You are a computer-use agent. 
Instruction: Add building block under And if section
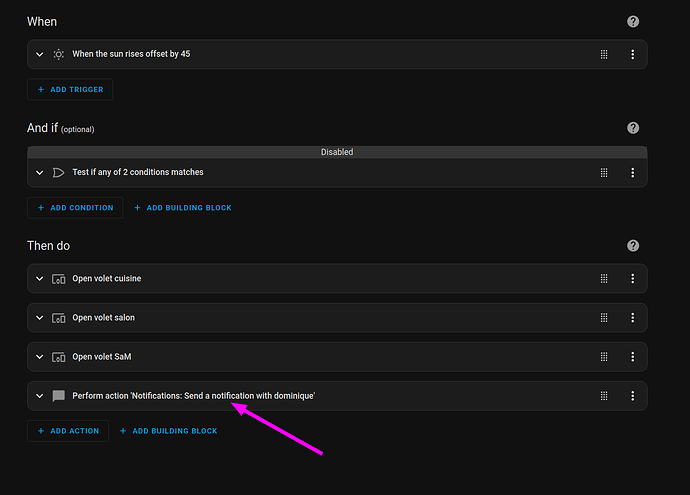182,208
